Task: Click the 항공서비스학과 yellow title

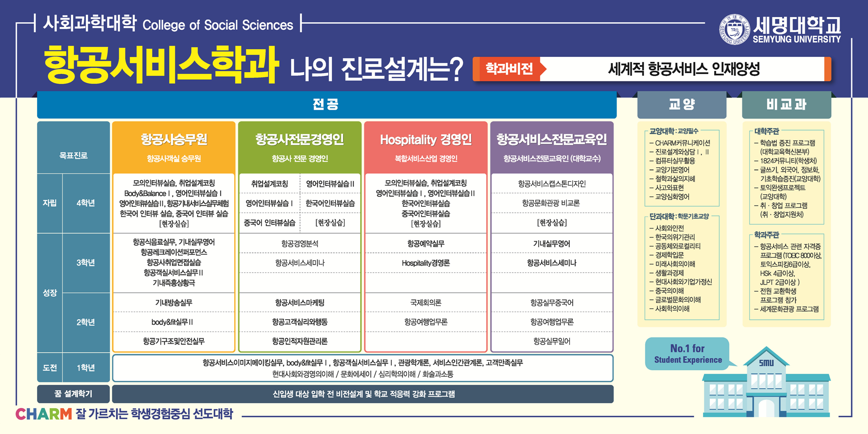Action: click(x=161, y=65)
